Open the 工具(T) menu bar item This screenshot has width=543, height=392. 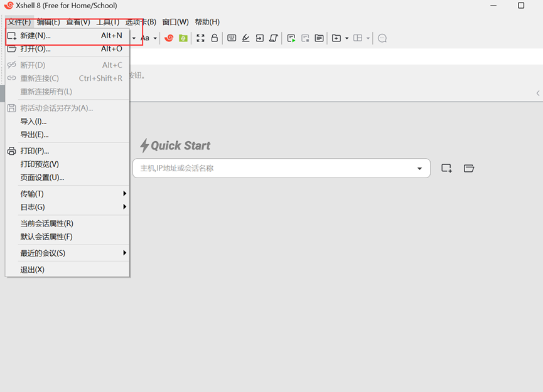click(x=108, y=22)
